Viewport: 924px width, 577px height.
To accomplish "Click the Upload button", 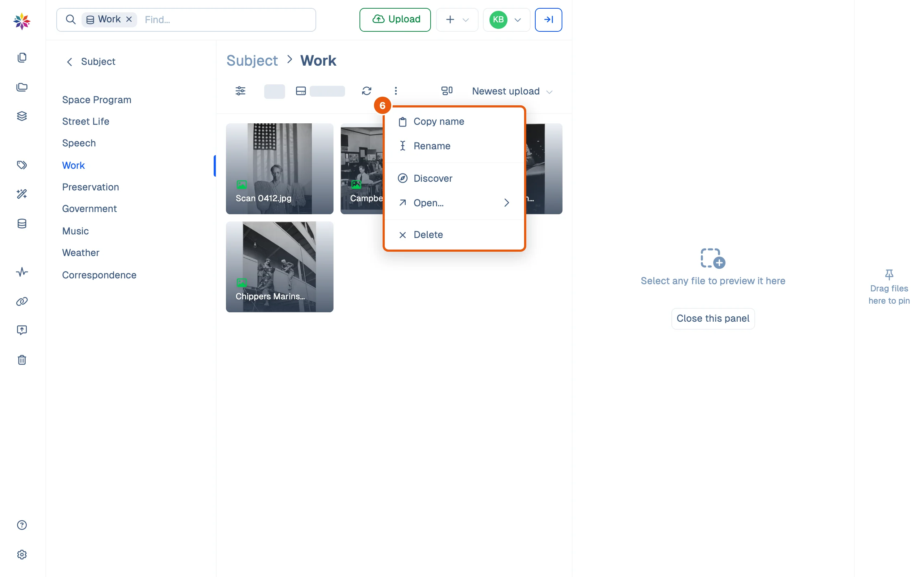I will [x=395, y=19].
